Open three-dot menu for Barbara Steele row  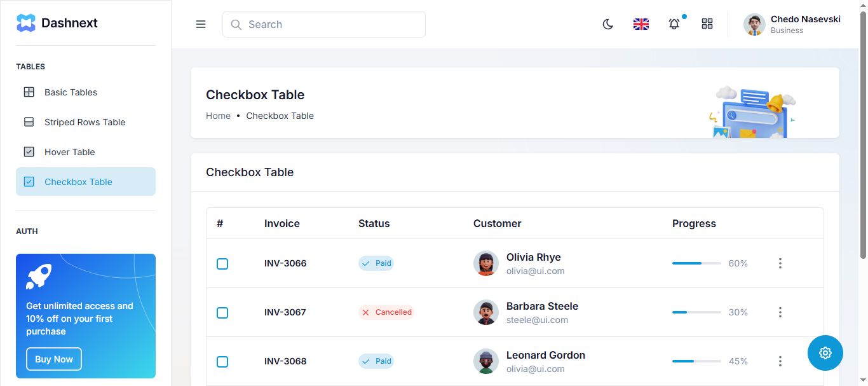(x=780, y=312)
